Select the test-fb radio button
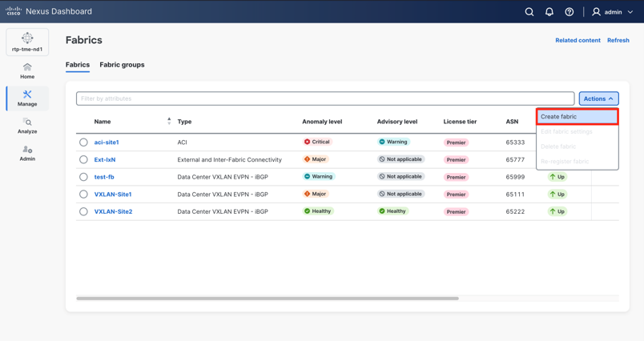 tap(83, 177)
